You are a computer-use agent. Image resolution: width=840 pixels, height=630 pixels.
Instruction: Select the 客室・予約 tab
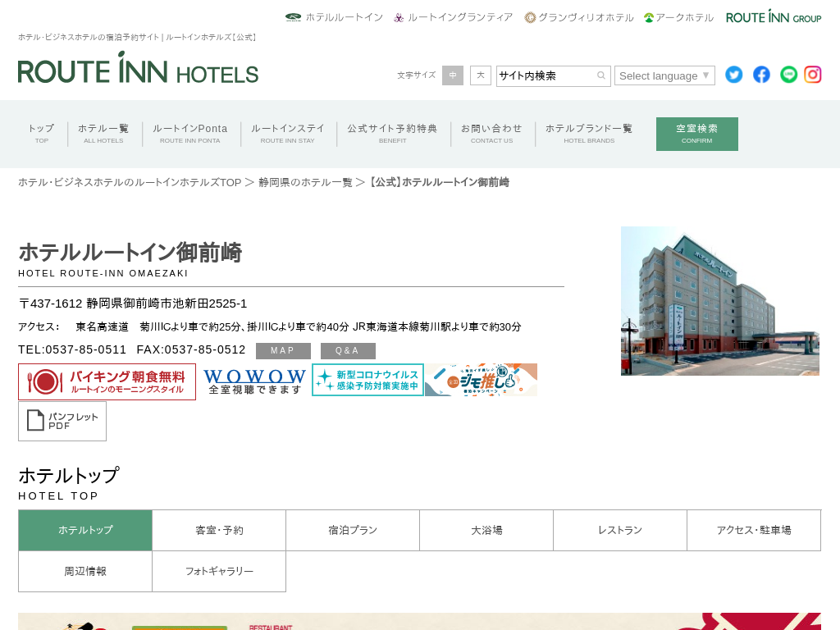coord(219,531)
